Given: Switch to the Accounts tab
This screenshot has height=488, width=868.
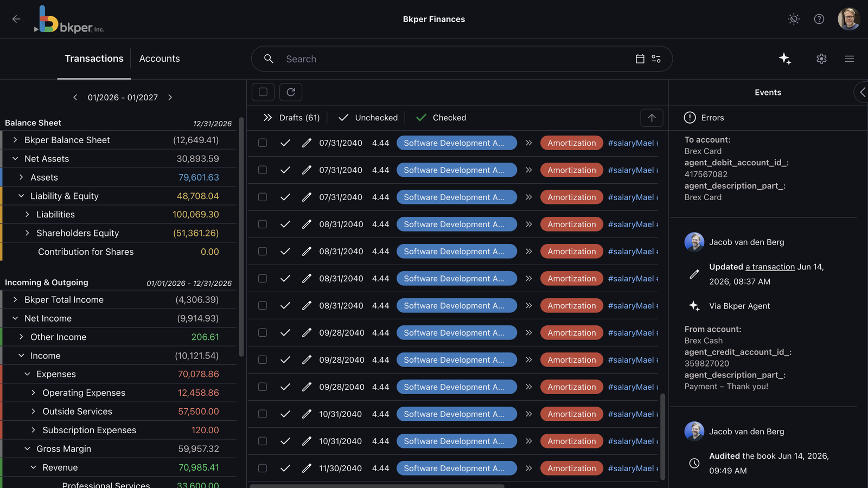Looking at the screenshot, I should 159,59.
